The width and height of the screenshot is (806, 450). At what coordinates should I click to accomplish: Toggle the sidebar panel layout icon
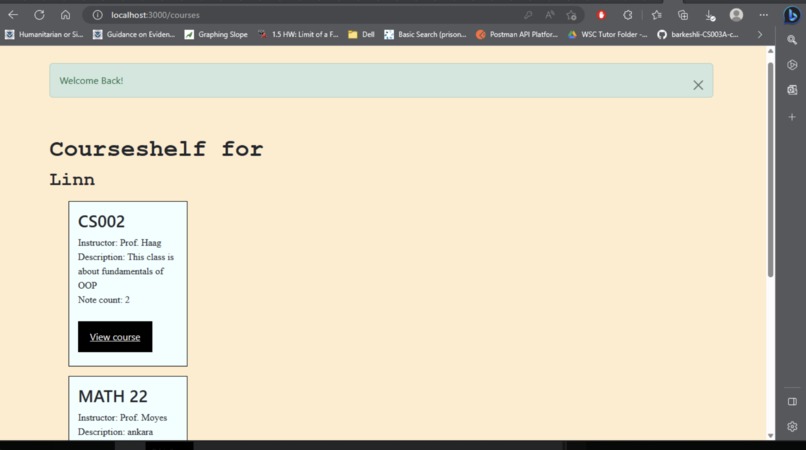[x=792, y=402]
